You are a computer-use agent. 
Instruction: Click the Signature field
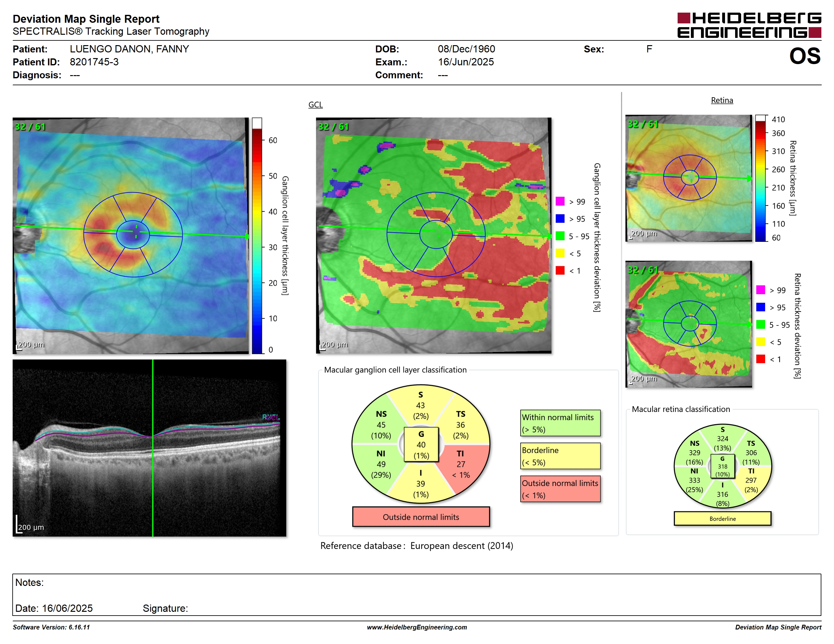(165, 608)
